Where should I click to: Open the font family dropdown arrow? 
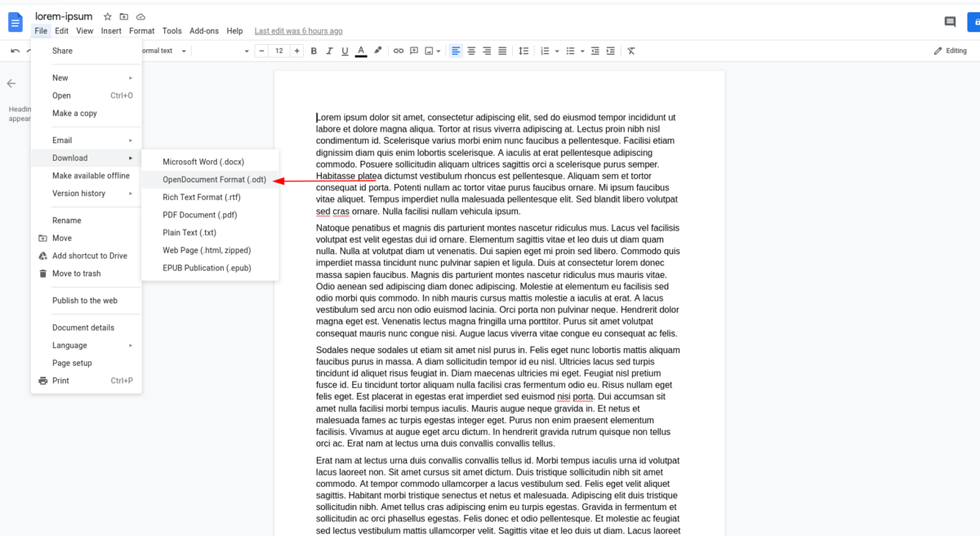pos(247,51)
